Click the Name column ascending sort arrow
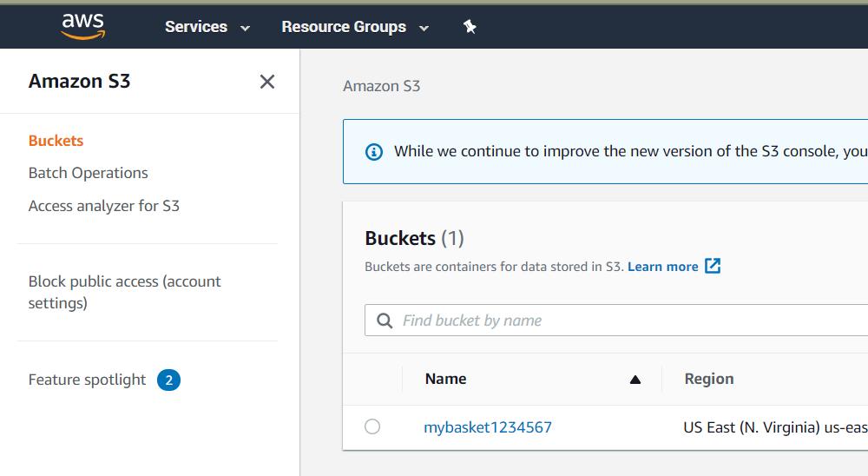 click(635, 380)
